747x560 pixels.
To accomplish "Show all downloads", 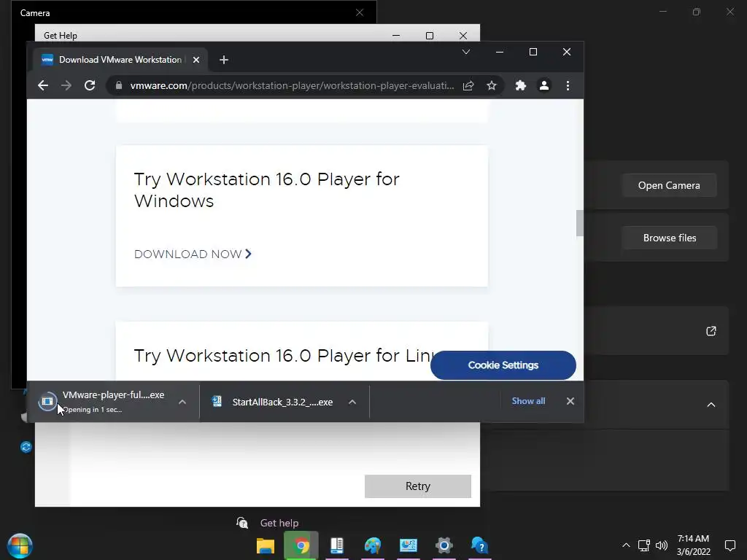I will 528,401.
